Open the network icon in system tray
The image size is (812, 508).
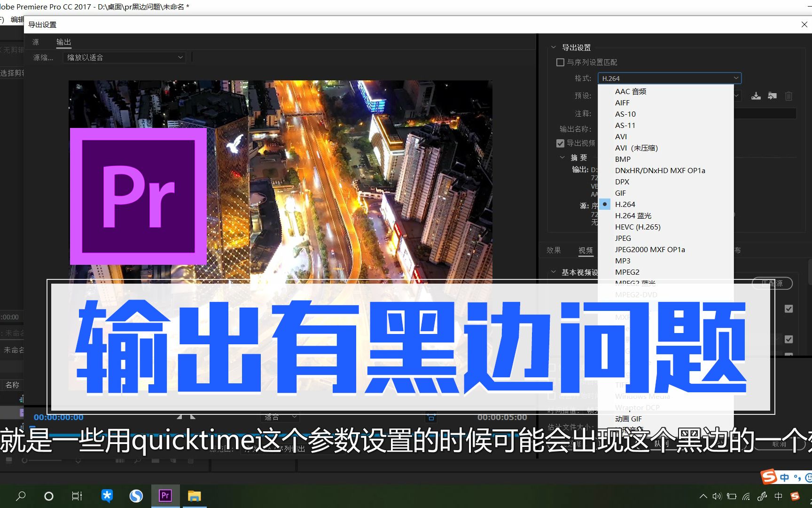747,496
